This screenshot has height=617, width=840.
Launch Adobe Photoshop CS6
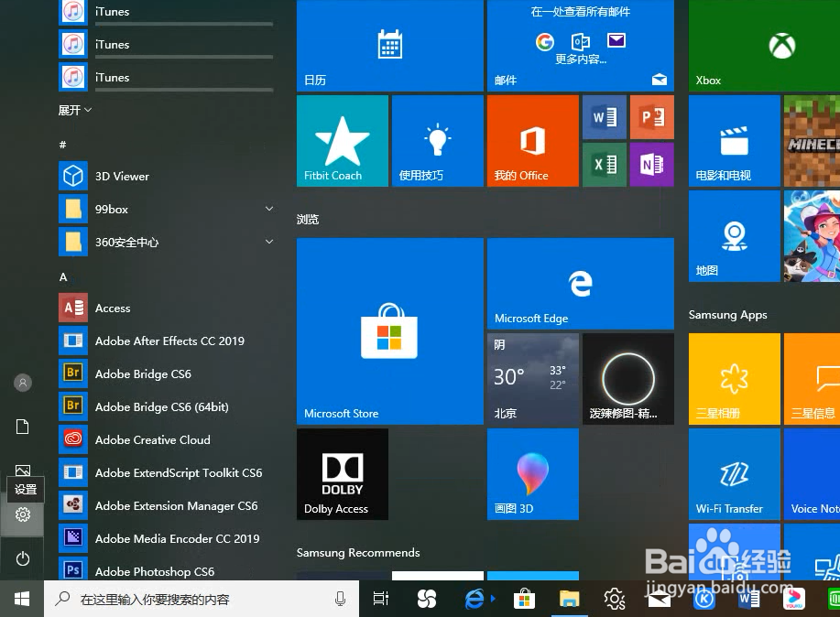tap(167, 570)
